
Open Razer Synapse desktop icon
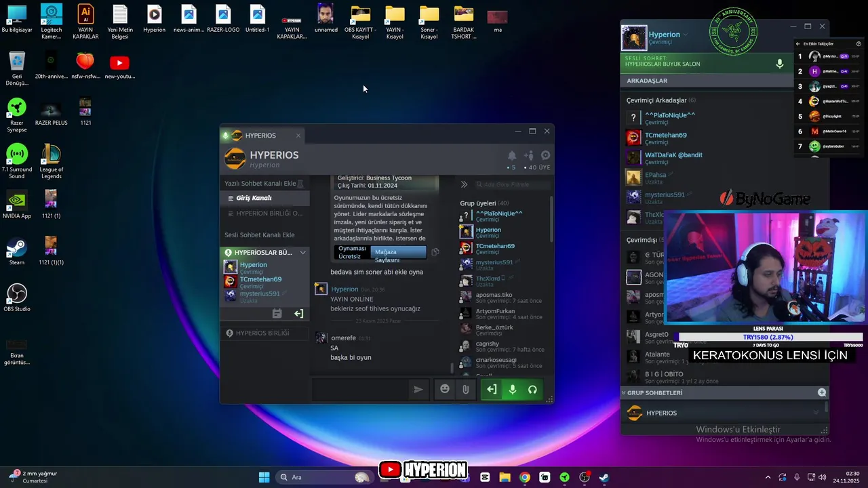[x=17, y=115]
